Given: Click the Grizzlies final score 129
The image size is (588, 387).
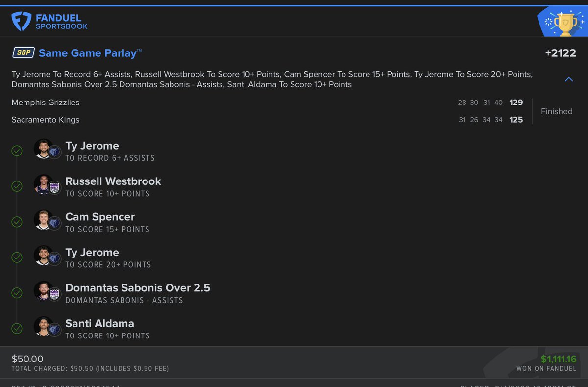Looking at the screenshot, I should (x=516, y=103).
